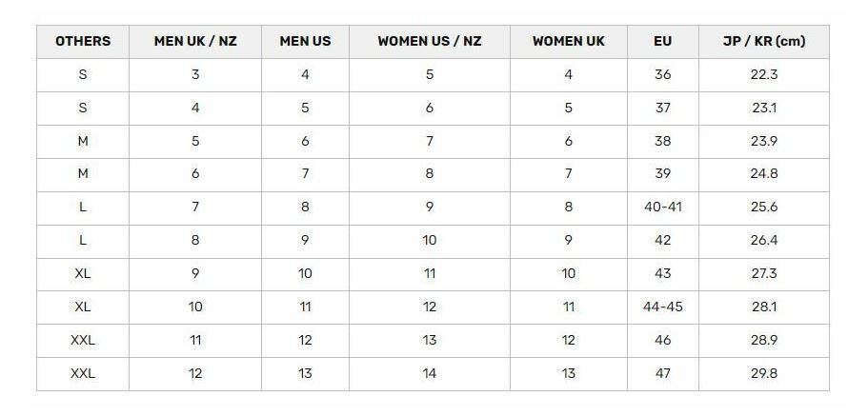Select the WOMEN US / NZ header
The image size is (868, 416).
(x=430, y=42)
